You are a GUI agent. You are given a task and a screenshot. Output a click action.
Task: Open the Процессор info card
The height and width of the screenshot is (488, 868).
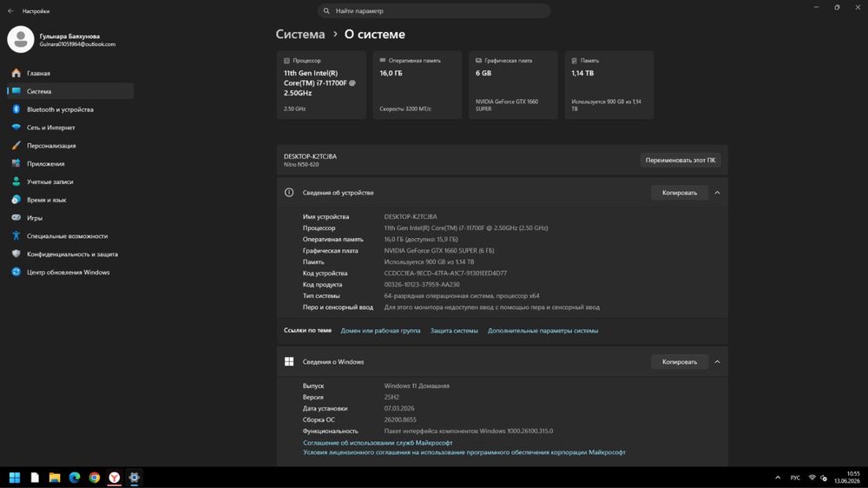pos(321,85)
